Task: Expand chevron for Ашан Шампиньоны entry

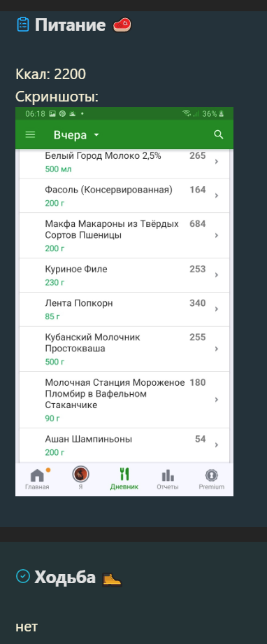Action: 217,445
